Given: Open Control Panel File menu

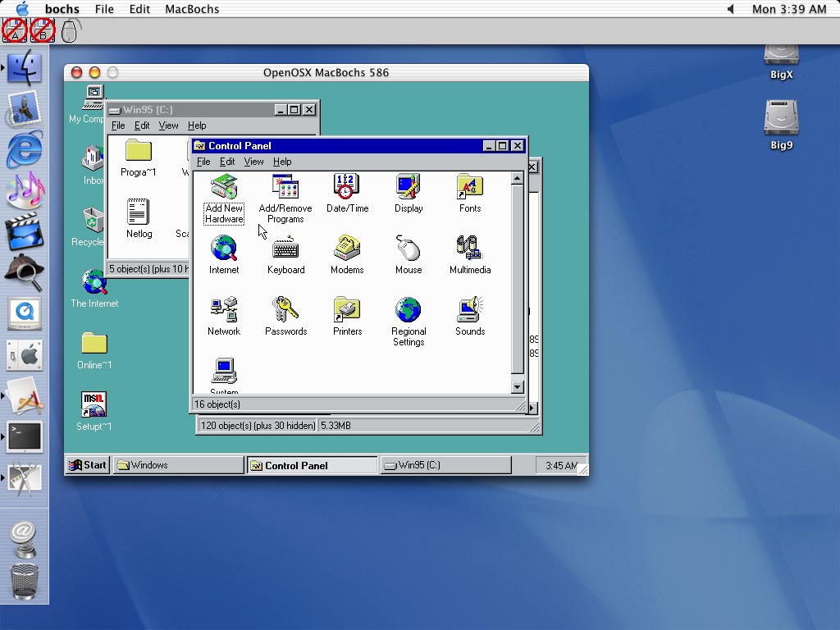Looking at the screenshot, I should tap(203, 162).
